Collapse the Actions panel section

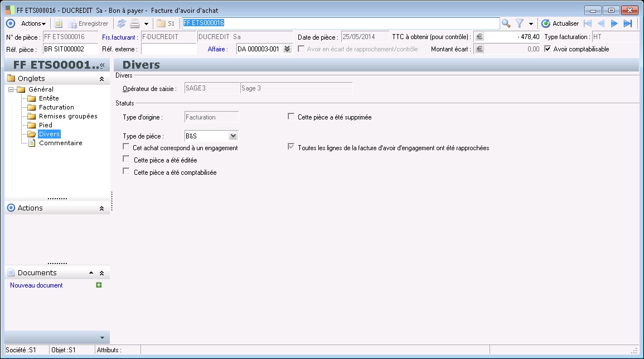coord(101,208)
